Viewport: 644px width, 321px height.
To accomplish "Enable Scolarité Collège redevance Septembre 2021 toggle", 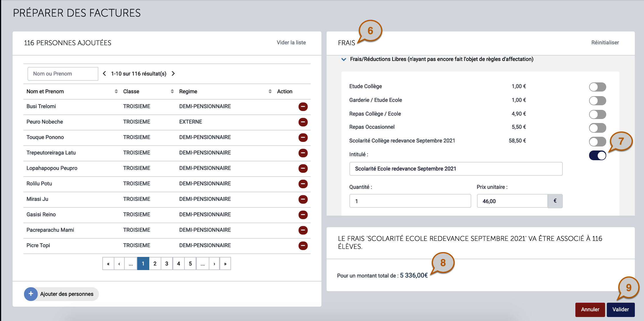I will point(597,142).
